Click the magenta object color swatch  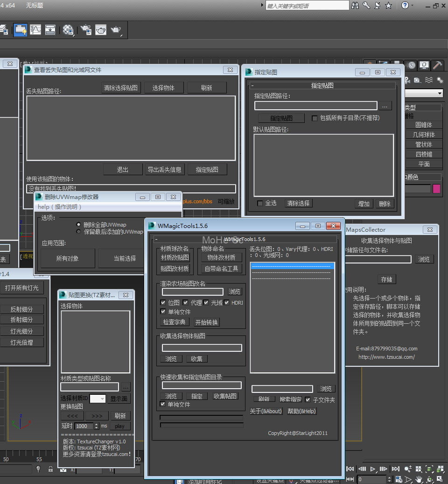click(437, 189)
